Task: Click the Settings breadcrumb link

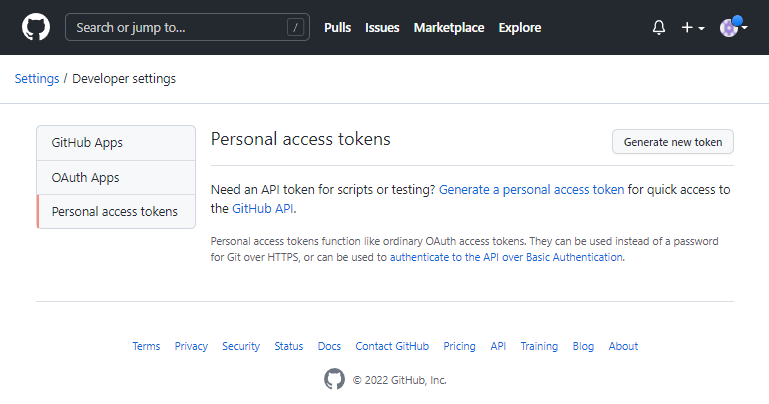Action: coord(37,79)
